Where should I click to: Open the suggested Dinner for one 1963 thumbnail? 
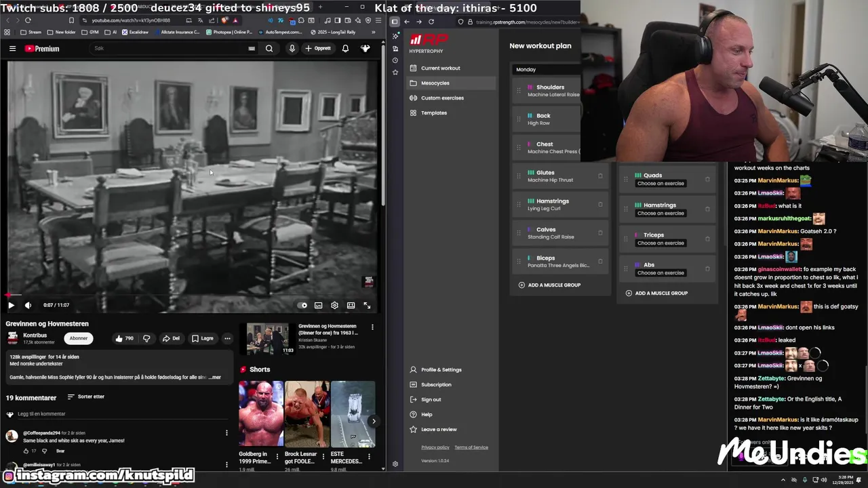(x=267, y=339)
